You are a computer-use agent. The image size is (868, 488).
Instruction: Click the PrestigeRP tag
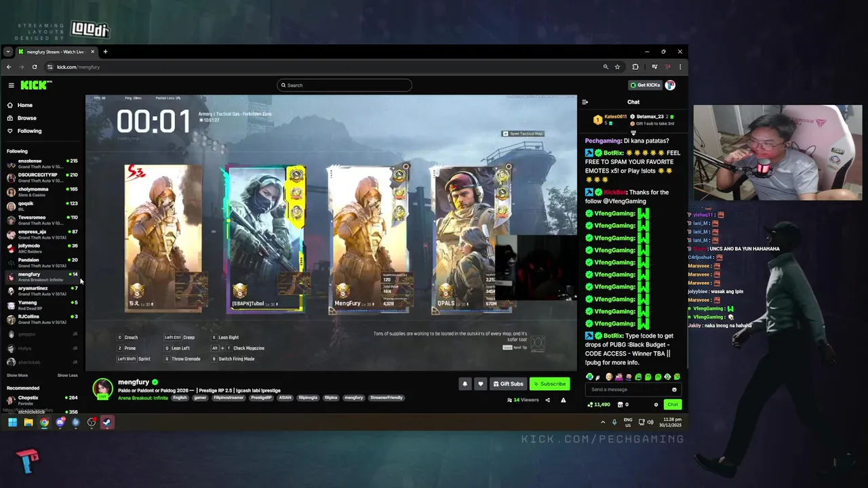pos(262,398)
